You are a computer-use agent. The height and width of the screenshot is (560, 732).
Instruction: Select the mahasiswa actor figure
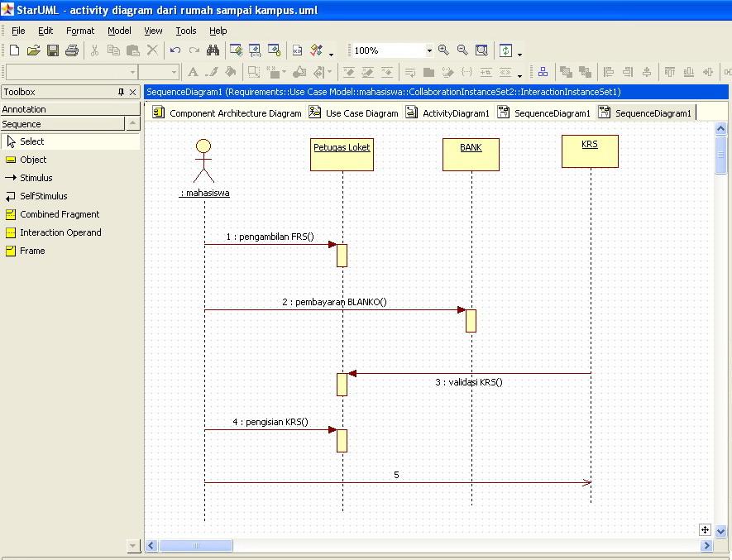pos(204,161)
